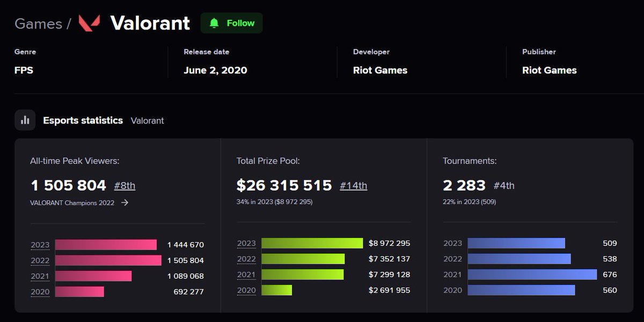
Task: Click the 34% in 2023 prize note
Action: [x=274, y=202]
